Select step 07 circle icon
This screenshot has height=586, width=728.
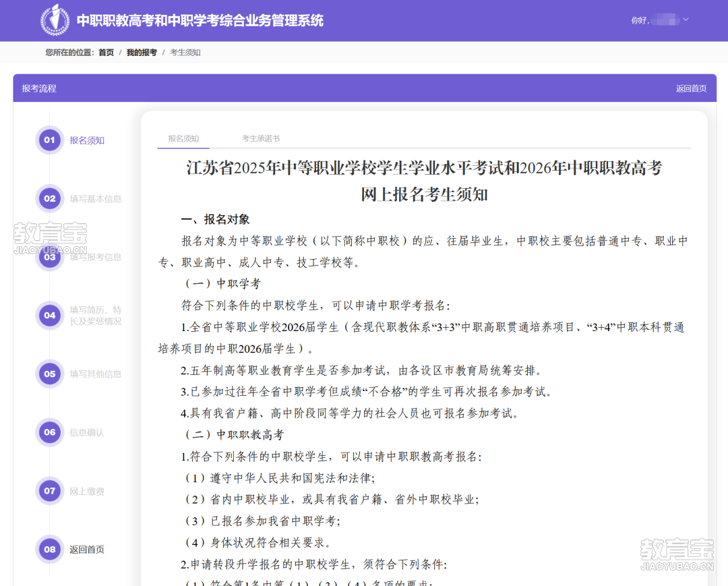(50, 491)
